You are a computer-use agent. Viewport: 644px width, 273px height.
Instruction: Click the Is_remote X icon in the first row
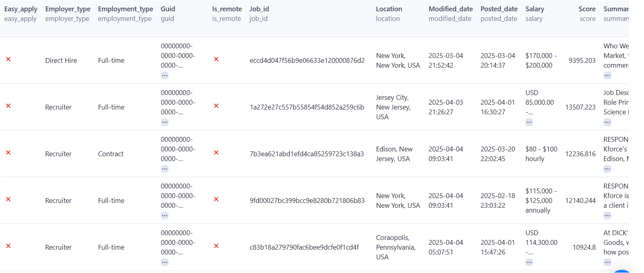216,59
